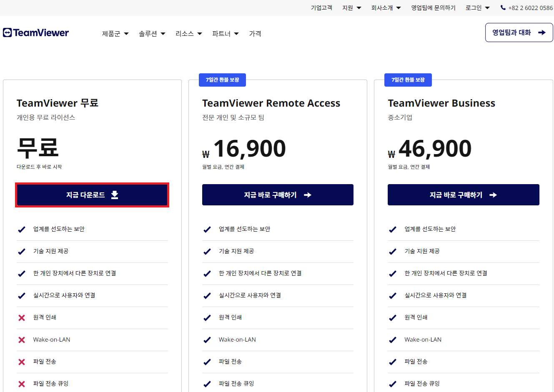Click 파일 전송 큐잉 text in Remote Access
This screenshot has width=554, height=392.
point(236,384)
